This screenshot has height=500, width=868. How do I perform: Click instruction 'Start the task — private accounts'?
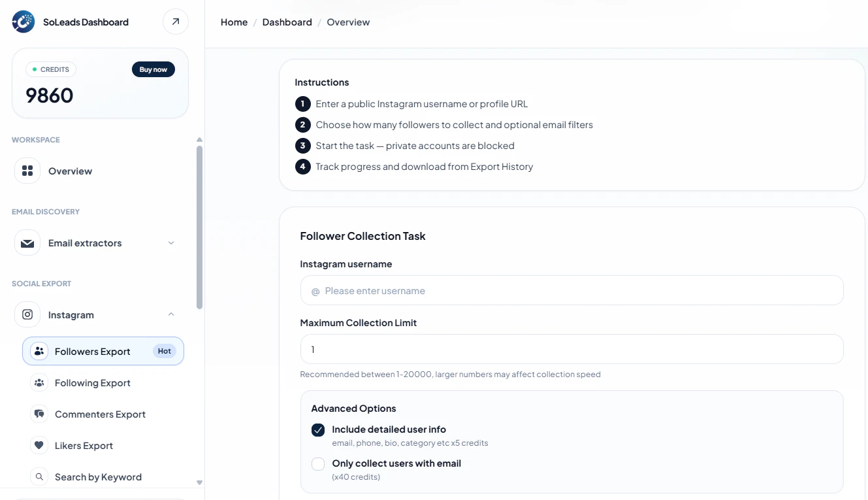pos(415,146)
